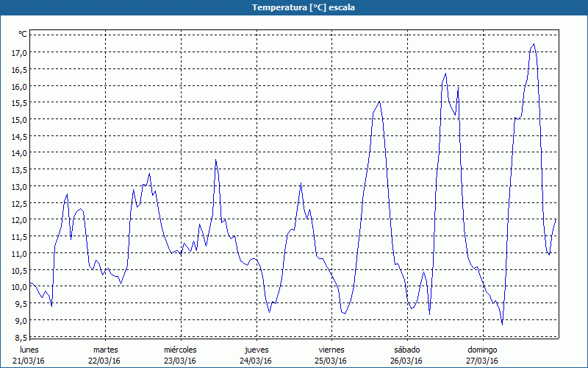This screenshot has height=368, width=588.
Task: Click the 11,5 axis value
Action: 20,237
